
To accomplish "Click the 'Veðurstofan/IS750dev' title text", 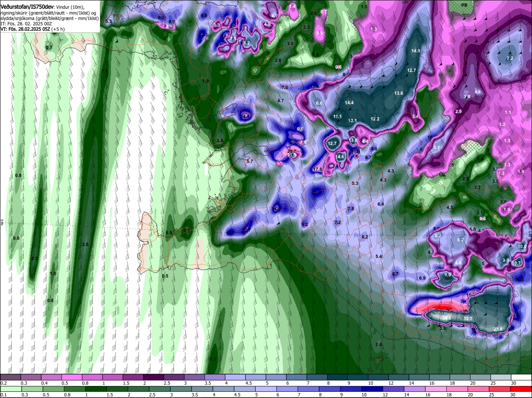I will [27, 7].
